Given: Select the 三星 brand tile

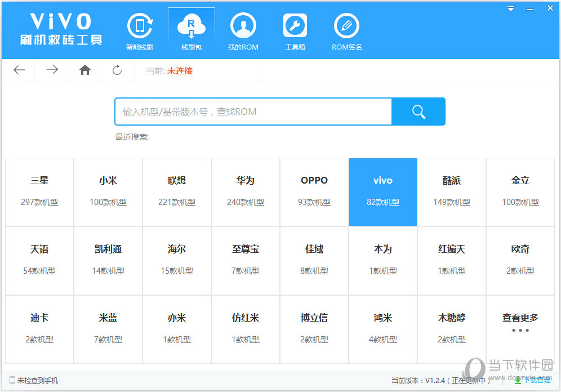Looking at the screenshot, I should tap(39, 192).
